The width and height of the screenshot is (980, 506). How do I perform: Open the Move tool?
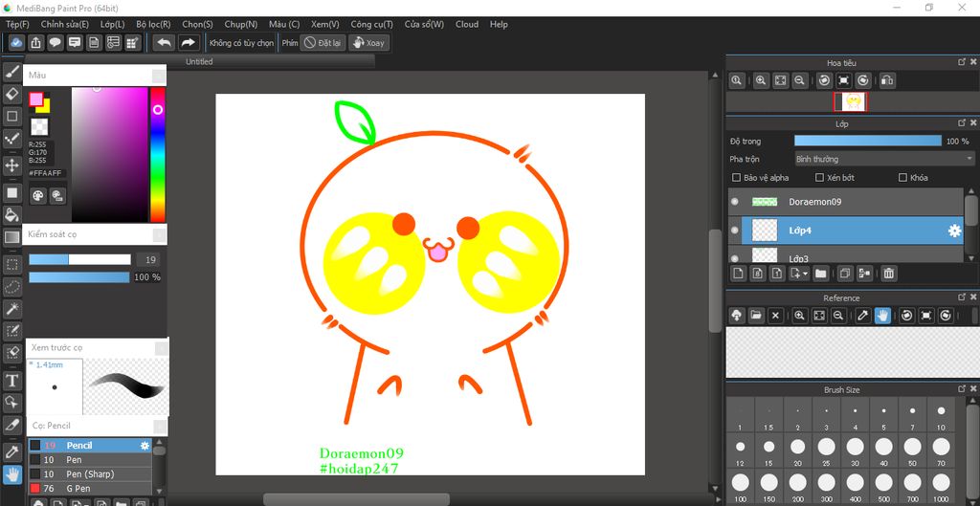tap(12, 165)
